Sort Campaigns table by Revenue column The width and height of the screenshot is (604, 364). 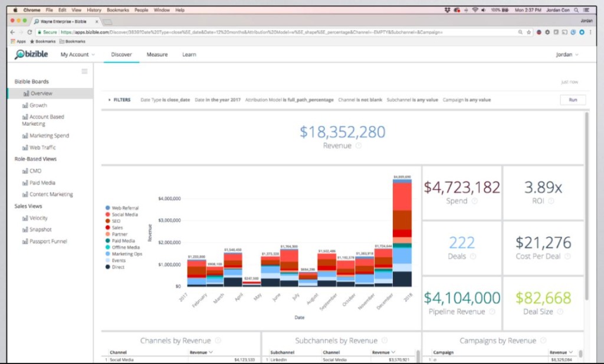[x=561, y=352]
